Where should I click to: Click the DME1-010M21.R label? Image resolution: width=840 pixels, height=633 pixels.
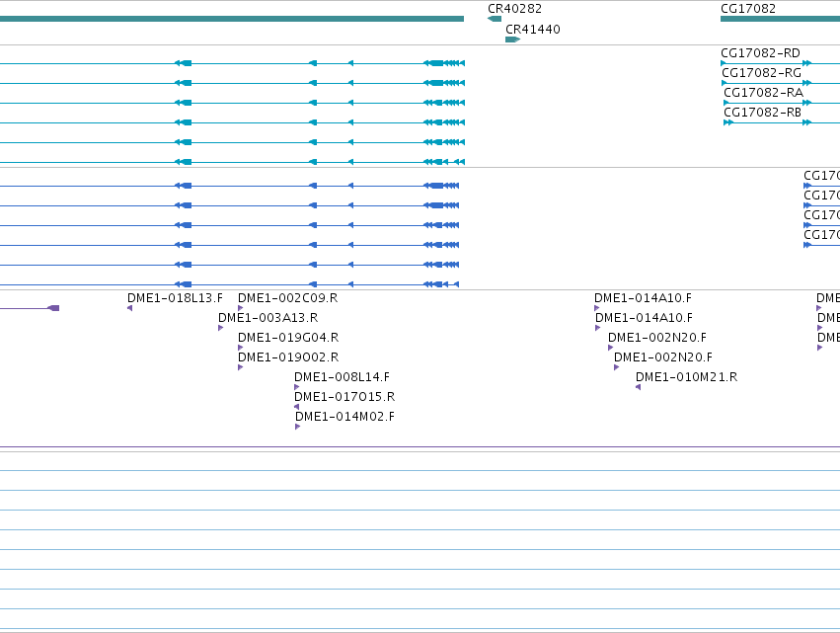[x=686, y=377]
